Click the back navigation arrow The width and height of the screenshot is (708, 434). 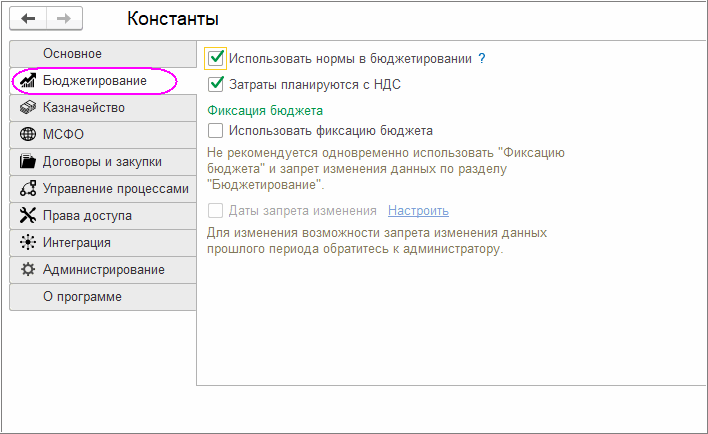29,19
